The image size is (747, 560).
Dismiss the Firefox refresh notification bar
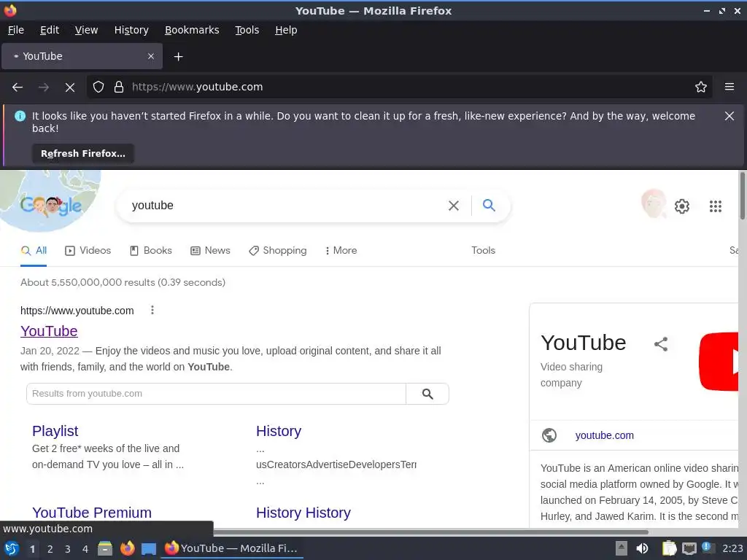[x=729, y=116]
